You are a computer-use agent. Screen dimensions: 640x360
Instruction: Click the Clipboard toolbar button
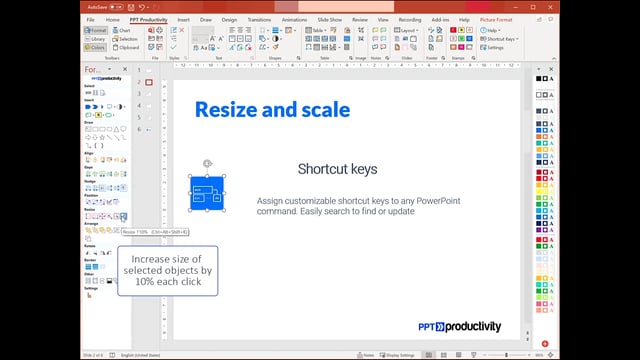[x=126, y=48]
